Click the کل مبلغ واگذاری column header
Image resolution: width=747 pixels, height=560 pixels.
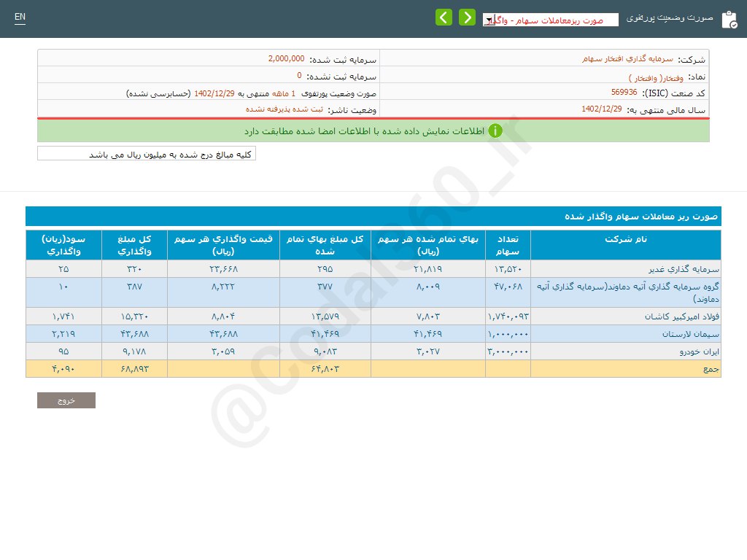[x=134, y=245]
